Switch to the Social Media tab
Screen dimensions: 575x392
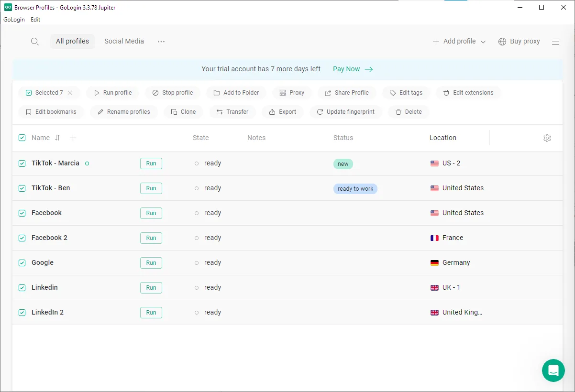click(124, 42)
